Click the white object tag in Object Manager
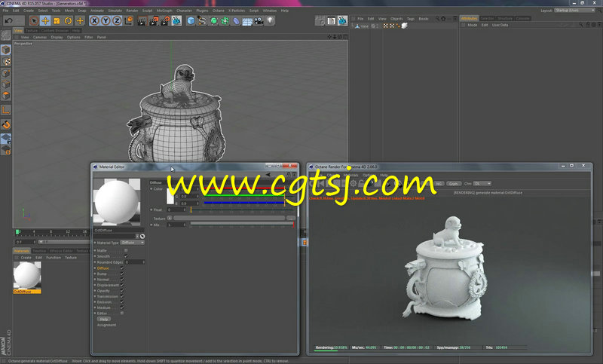This screenshot has height=364, width=603. 405,26
